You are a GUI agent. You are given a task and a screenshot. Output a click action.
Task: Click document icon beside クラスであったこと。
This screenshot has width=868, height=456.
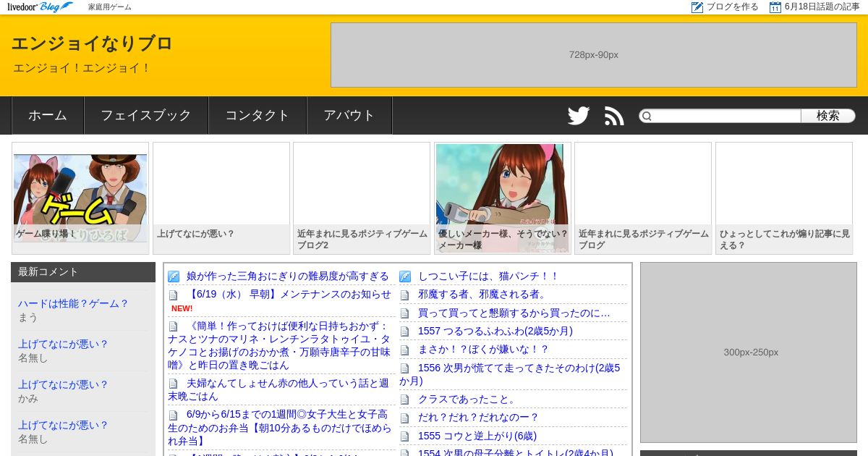(404, 400)
